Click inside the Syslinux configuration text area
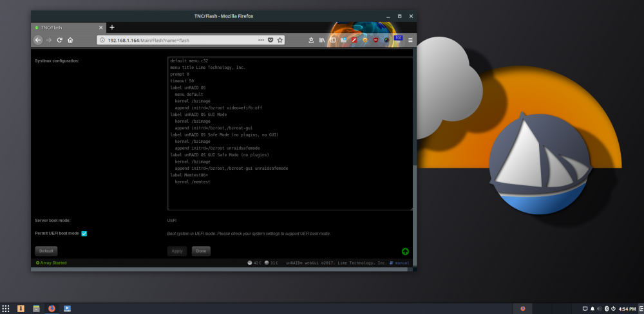Viewport: 644px width, 314px height. [290, 133]
